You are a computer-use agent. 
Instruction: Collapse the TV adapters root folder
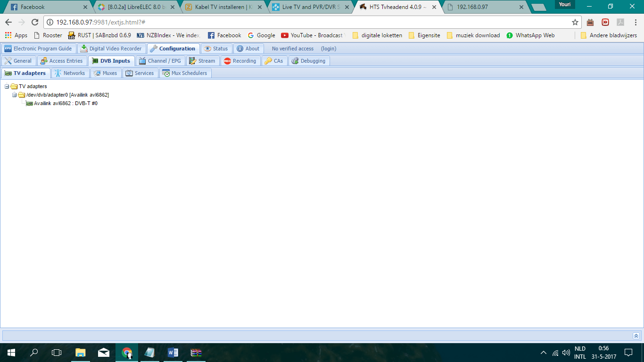[x=7, y=87]
